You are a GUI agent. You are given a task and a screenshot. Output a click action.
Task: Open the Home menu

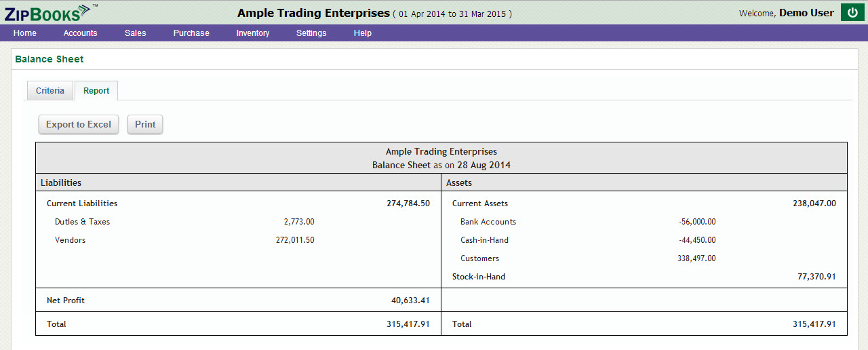(25, 33)
